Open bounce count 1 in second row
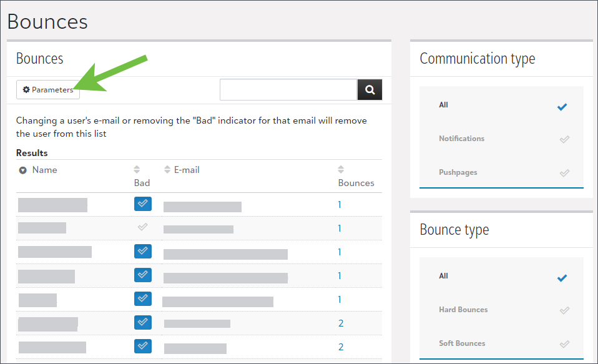Image resolution: width=598 pixels, height=364 pixels. click(340, 228)
